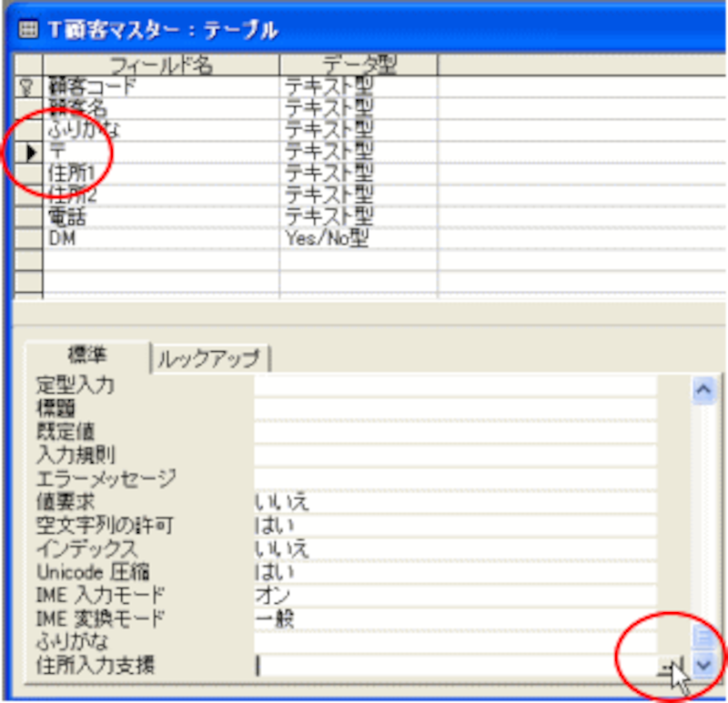Click the 顧客名 field name cell

point(161,108)
